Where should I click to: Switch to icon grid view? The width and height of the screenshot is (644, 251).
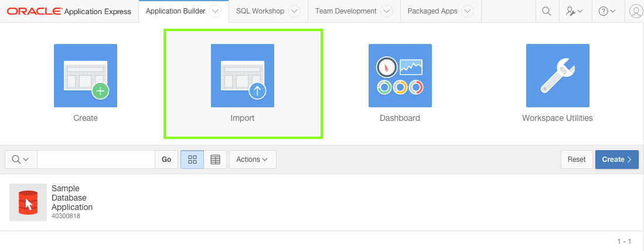[x=192, y=160]
